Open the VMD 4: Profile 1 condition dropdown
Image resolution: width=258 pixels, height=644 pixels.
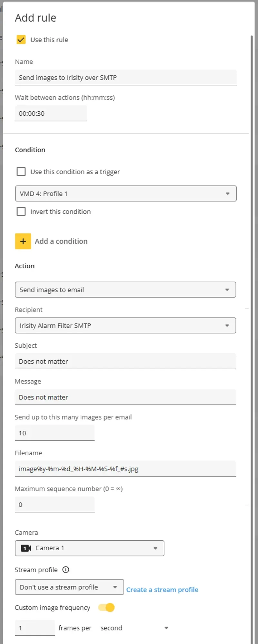point(126,194)
